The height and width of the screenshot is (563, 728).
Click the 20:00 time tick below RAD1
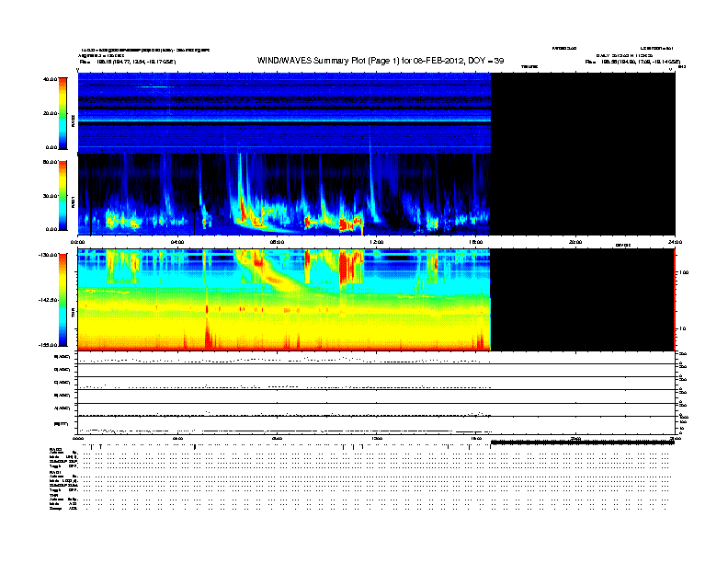pyautogui.click(x=575, y=242)
